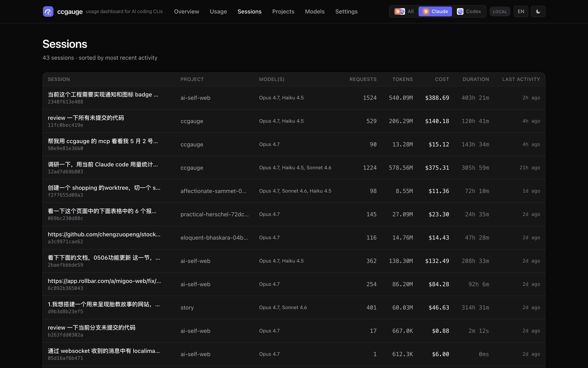Click the DURATION column header

point(476,79)
